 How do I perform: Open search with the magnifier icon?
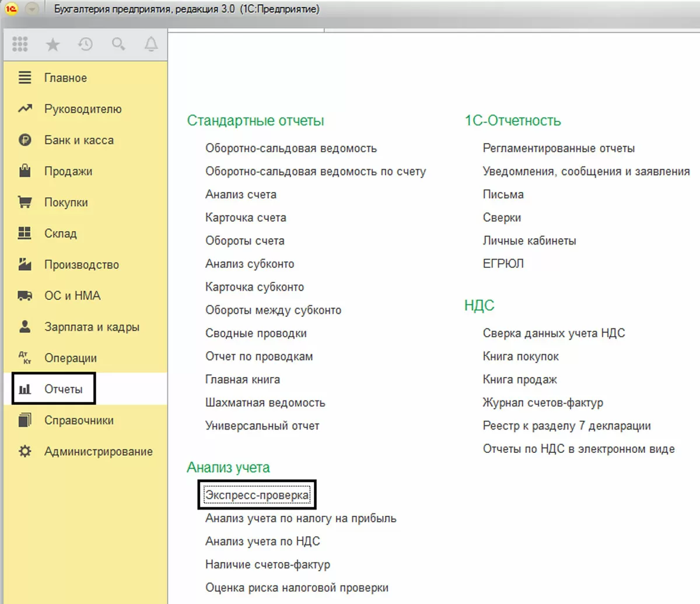point(118,44)
